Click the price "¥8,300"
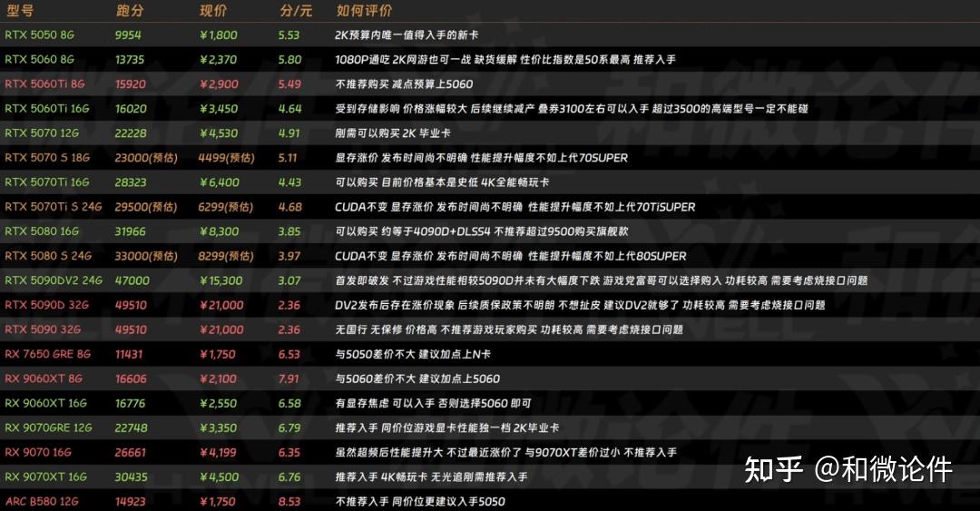The width and height of the screenshot is (980, 511). point(220,231)
